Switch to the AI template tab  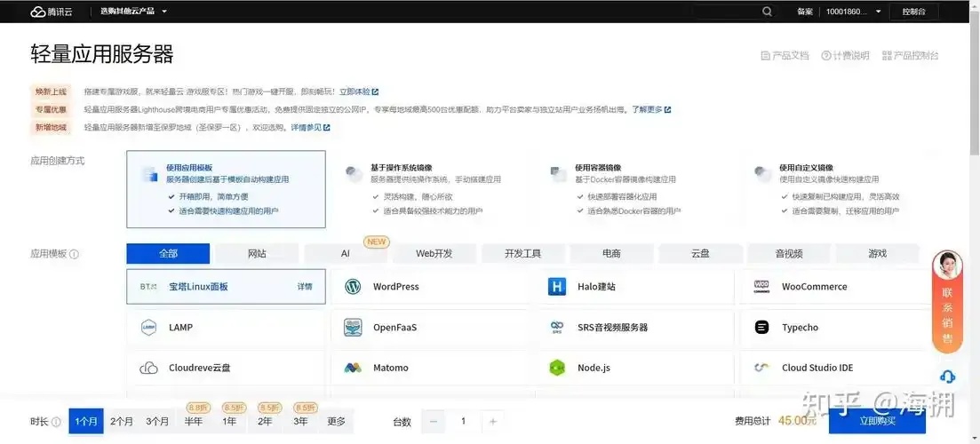pyautogui.click(x=346, y=254)
